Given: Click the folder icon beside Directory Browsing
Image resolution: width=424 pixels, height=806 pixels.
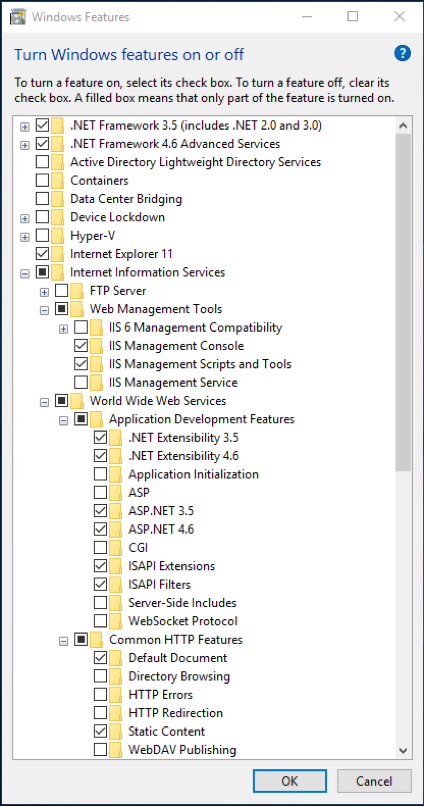Looking at the screenshot, I should 116,676.
